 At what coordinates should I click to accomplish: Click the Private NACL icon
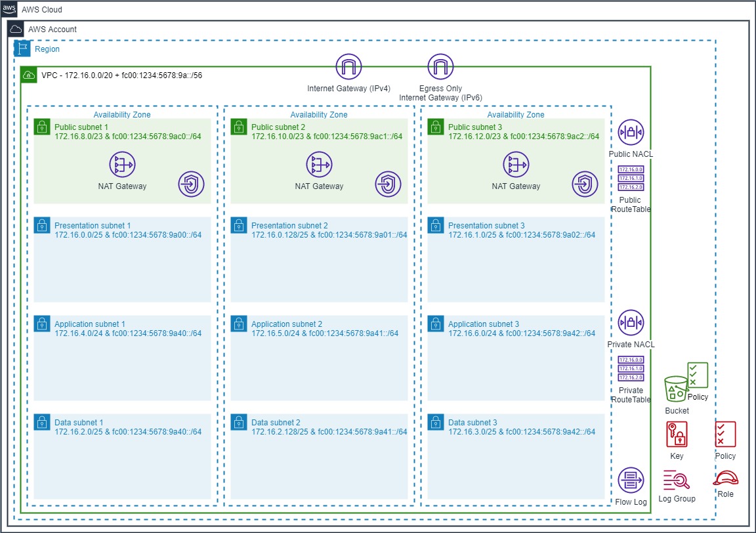(x=631, y=323)
